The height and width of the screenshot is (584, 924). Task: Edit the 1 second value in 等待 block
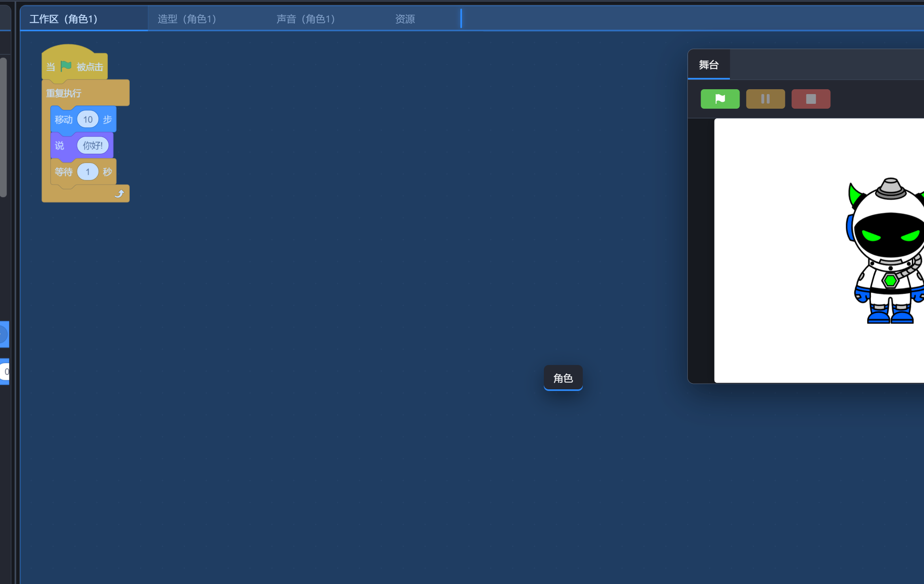click(x=88, y=172)
